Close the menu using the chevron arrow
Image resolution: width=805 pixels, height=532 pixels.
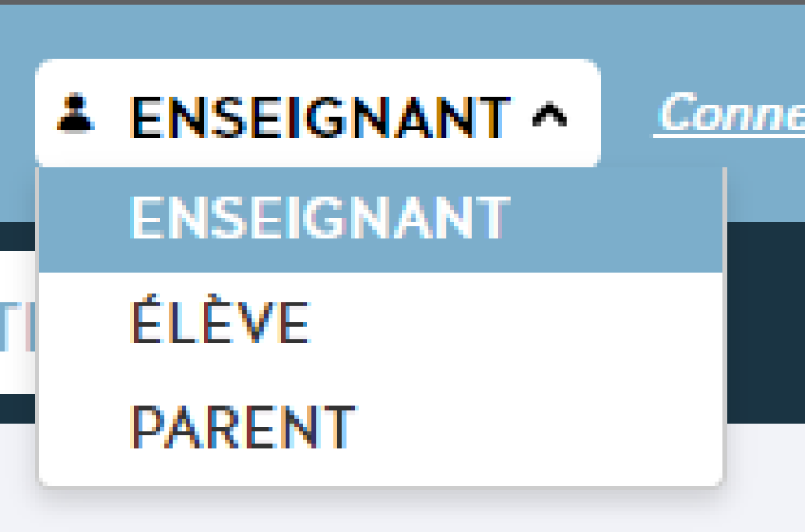point(550,116)
